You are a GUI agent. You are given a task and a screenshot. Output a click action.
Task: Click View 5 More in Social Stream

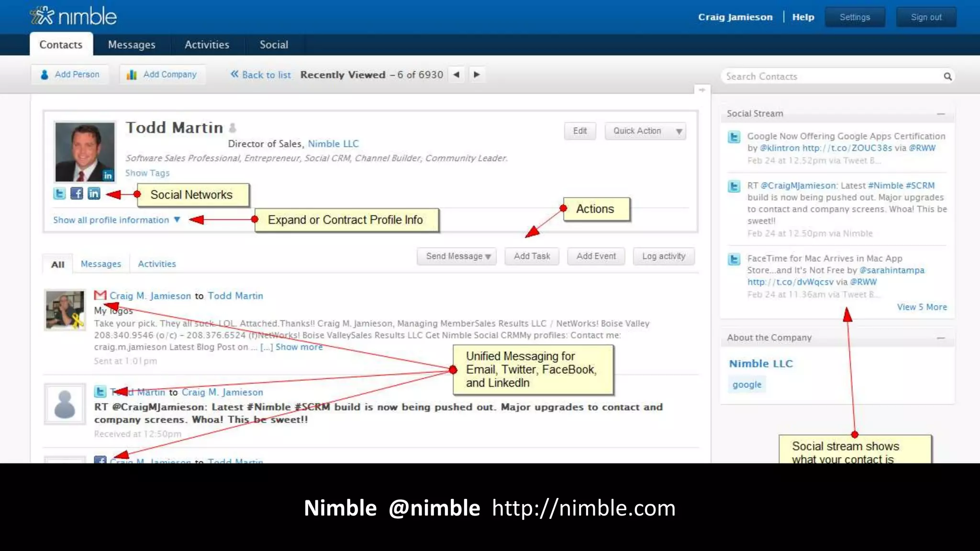pos(922,307)
